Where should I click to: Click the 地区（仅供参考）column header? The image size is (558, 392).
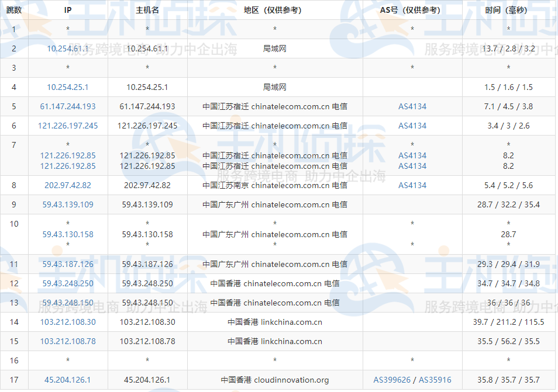click(273, 9)
